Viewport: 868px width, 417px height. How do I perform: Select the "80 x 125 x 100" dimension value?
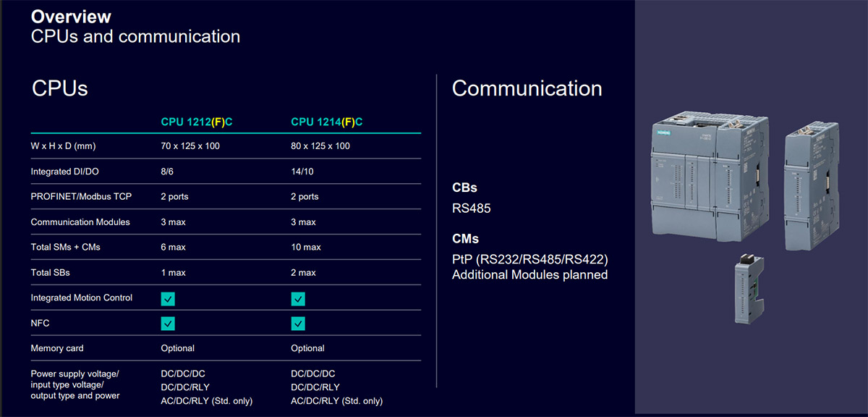[320, 146]
